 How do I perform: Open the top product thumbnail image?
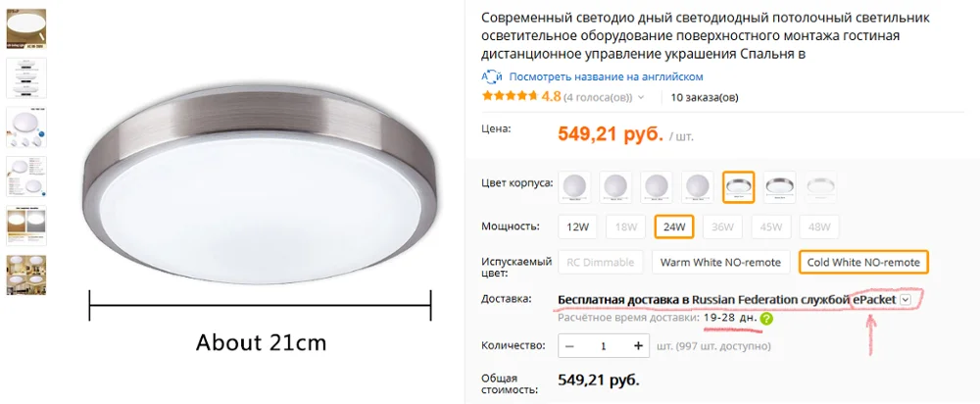click(x=25, y=28)
